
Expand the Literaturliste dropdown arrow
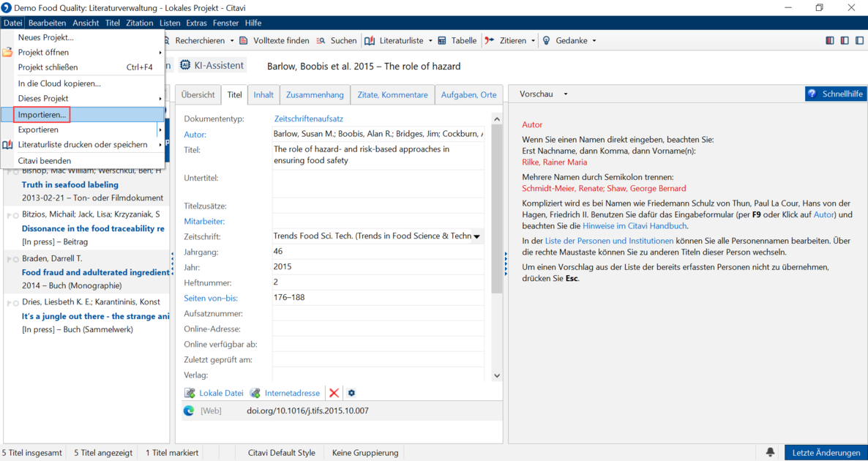pos(429,41)
